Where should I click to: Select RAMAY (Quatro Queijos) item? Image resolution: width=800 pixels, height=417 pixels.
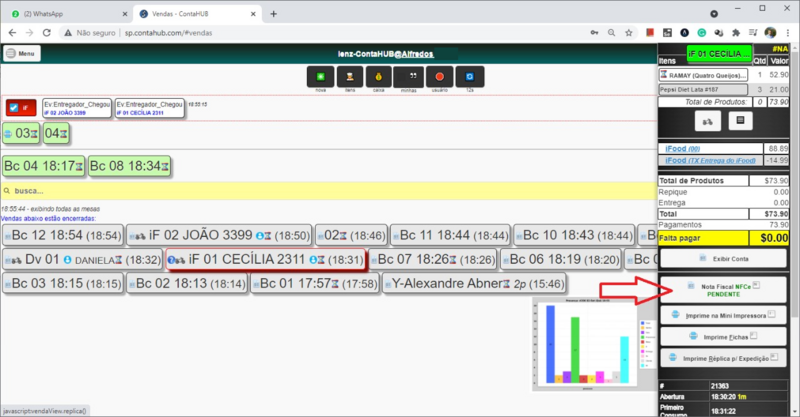(703, 75)
